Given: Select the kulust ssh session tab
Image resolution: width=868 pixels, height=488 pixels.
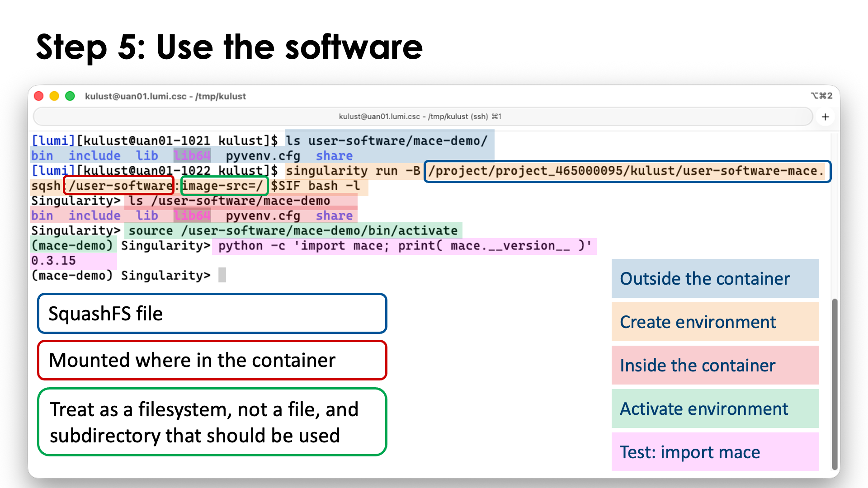Looking at the screenshot, I should click(x=421, y=116).
